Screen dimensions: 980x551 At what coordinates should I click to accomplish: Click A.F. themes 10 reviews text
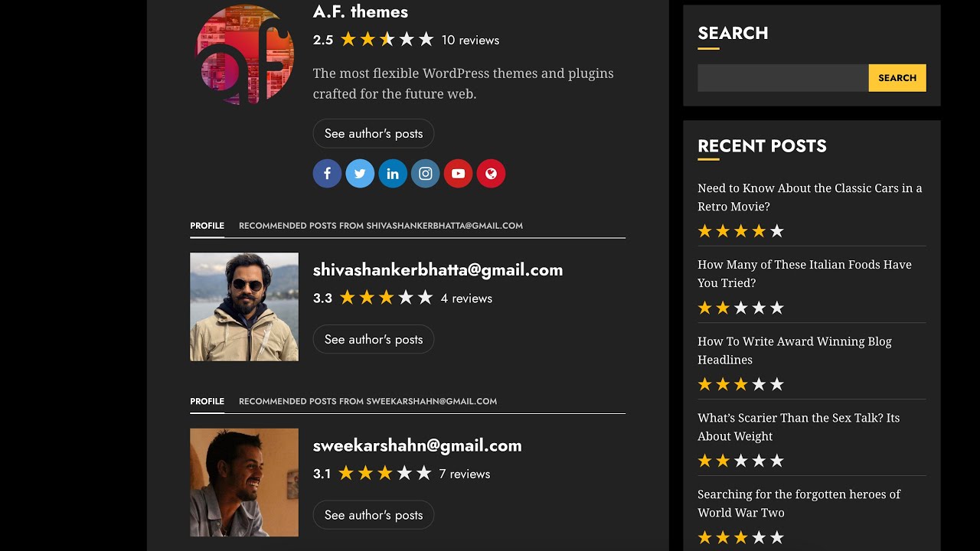(x=470, y=40)
